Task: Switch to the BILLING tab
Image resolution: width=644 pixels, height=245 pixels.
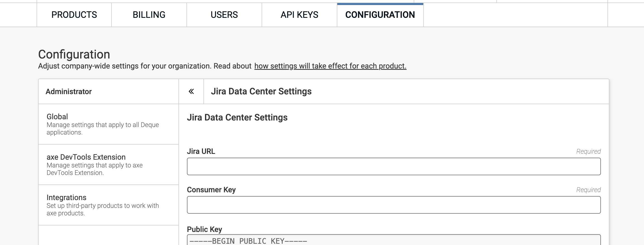Action: pos(149,15)
